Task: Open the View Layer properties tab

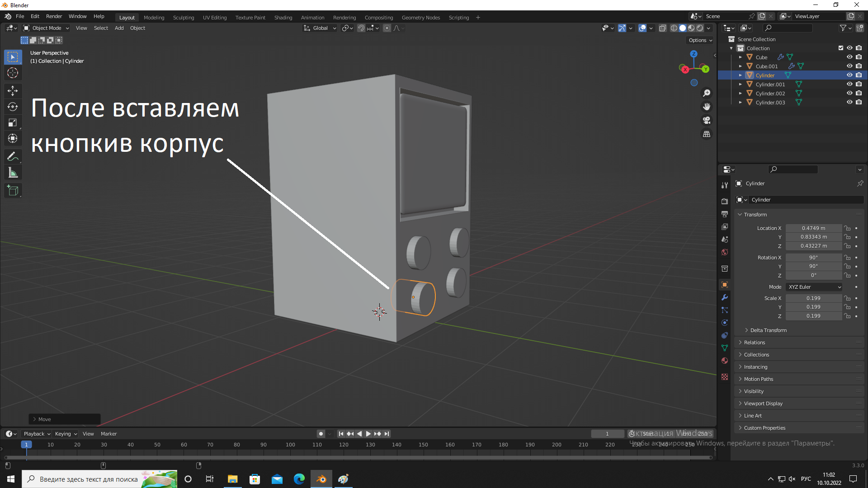Action: pos(725,226)
